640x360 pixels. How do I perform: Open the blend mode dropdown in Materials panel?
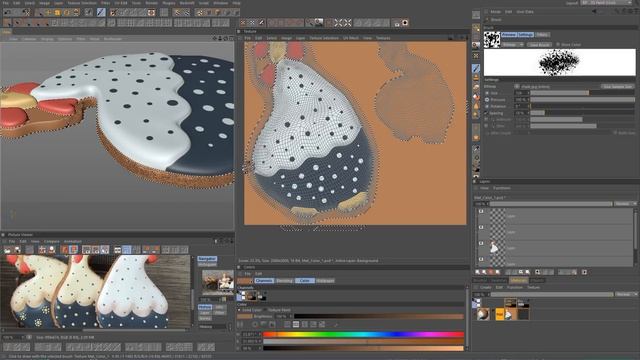pos(626,294)
